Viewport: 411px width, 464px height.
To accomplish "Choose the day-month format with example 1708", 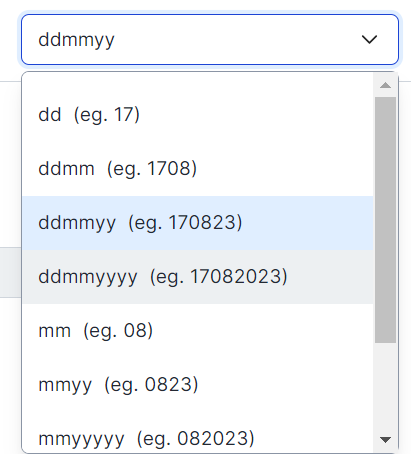I will point(198,169).
